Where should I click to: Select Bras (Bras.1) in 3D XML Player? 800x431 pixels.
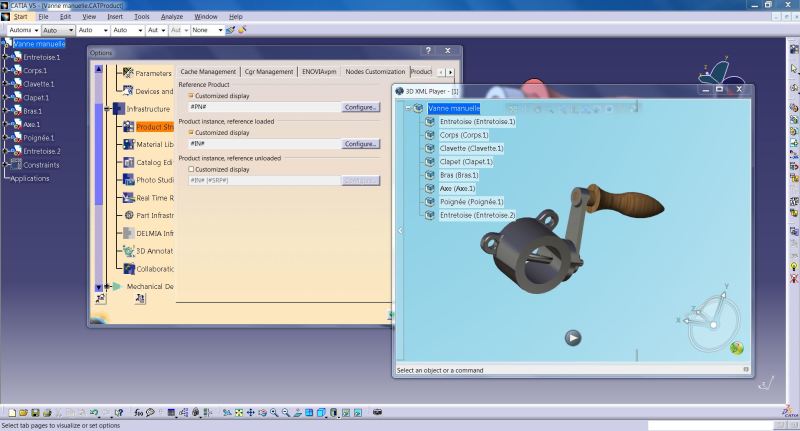coord(459,175)
